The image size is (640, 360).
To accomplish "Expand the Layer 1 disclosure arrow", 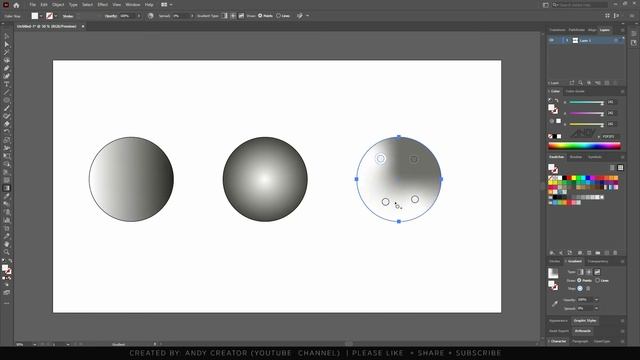I will (x=567, y=40).
